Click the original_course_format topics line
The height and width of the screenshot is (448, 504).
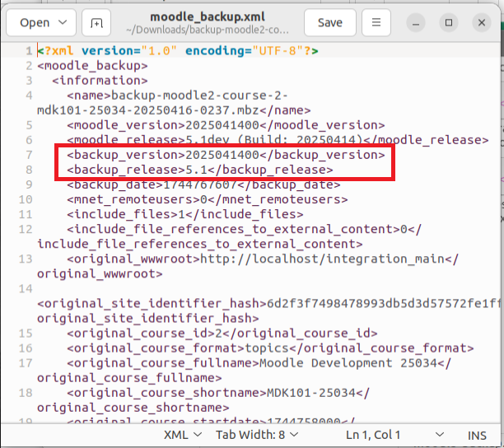[270, 348]
